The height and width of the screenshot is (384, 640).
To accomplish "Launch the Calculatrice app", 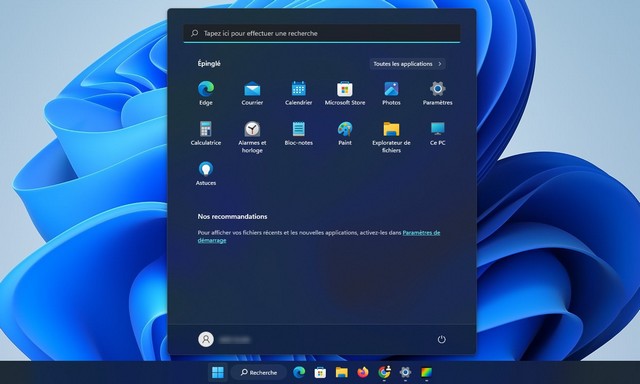I will pos(206,133).
